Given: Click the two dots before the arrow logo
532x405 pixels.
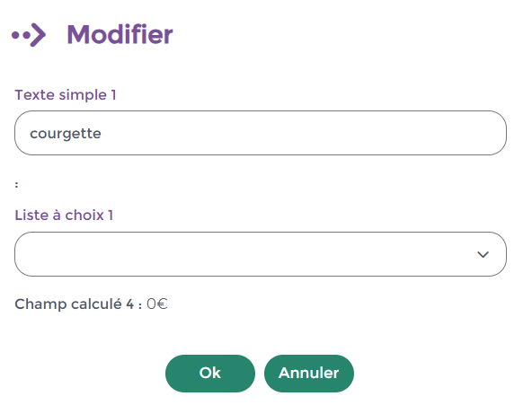Looking at the screenshot, I should tap(21, 35).
